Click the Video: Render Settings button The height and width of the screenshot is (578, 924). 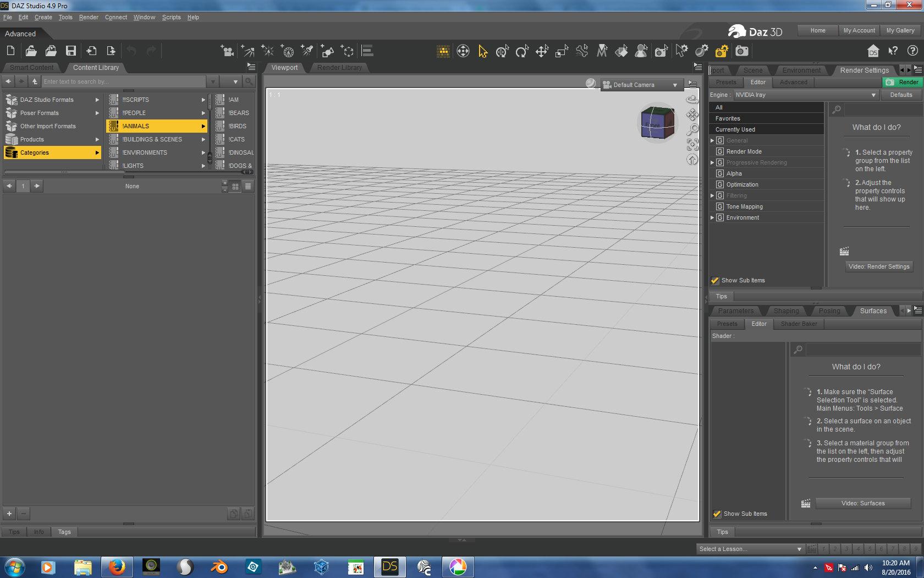(878, 266)
